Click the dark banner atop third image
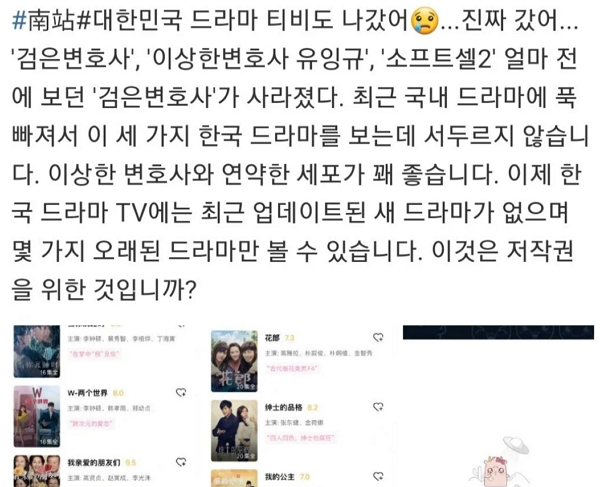 point(499,332)
